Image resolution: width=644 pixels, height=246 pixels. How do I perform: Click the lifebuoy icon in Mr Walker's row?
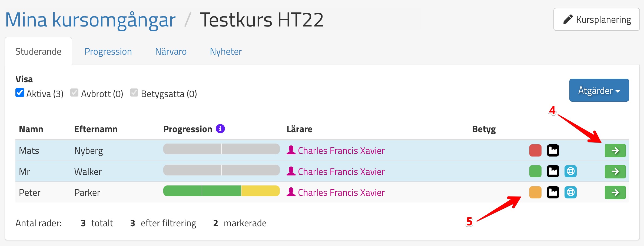click(570, 171)
